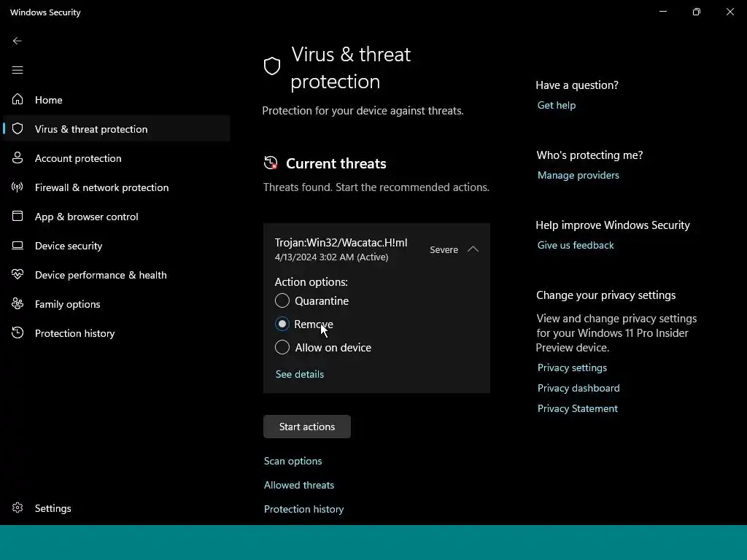The width and height of the screenshot is (747, 560).
Task: Click the Give us feedback link
Action: click(x=576, y=245)
